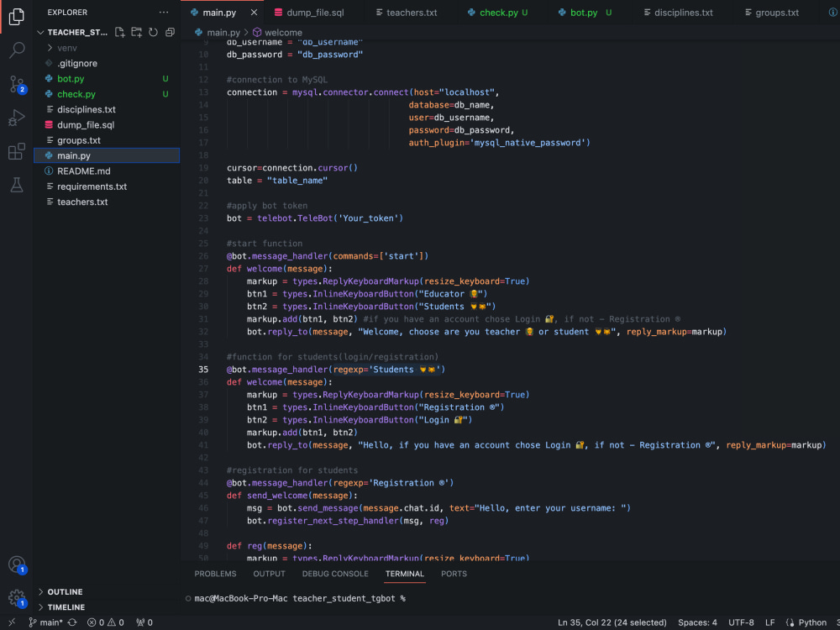Select language mode Python in status bar
The width and height of the screenshot is (840, 630).
(812, 622)
